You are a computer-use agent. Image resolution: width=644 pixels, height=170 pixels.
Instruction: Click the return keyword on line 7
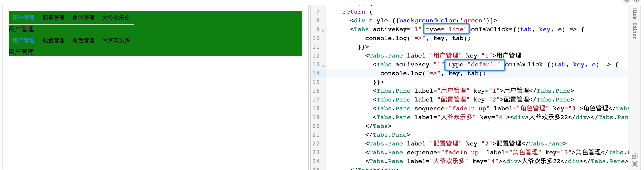(354, 12)
